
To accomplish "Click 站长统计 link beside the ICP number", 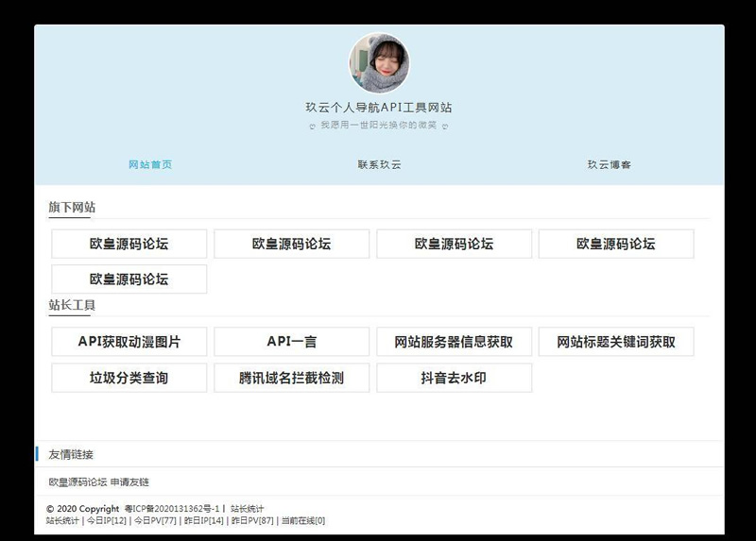I will coord(248,509).
